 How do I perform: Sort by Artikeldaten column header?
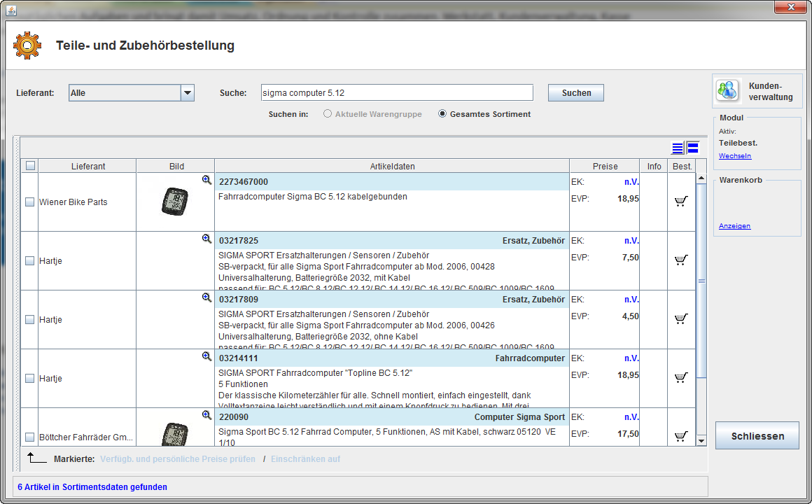(392, 166)
